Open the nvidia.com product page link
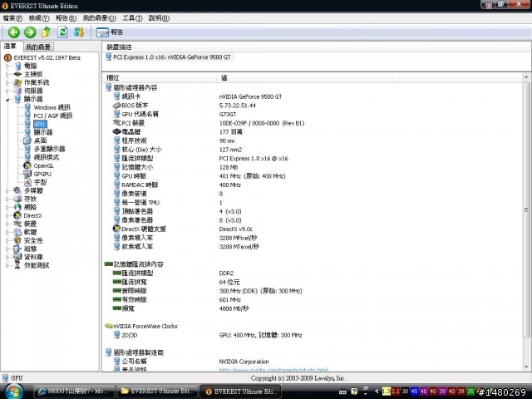Screen dimensions: 532x399 [x=273, y=369]
